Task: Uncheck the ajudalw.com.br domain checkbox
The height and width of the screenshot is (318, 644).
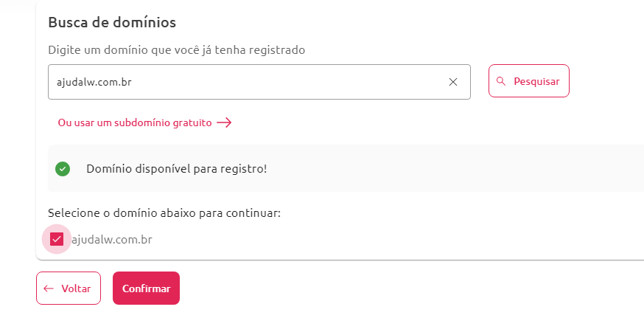Action: click(x=56, y=239)
